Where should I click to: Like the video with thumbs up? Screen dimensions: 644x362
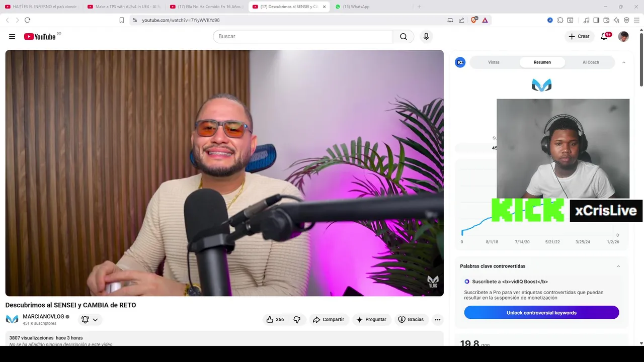coord(270,320)
